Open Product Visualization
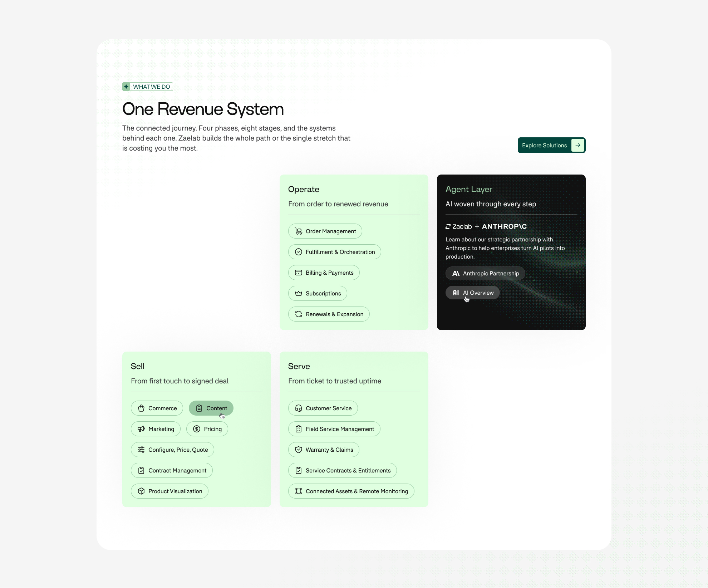This screenshot has height=588, width=708. tap(169, 491)
